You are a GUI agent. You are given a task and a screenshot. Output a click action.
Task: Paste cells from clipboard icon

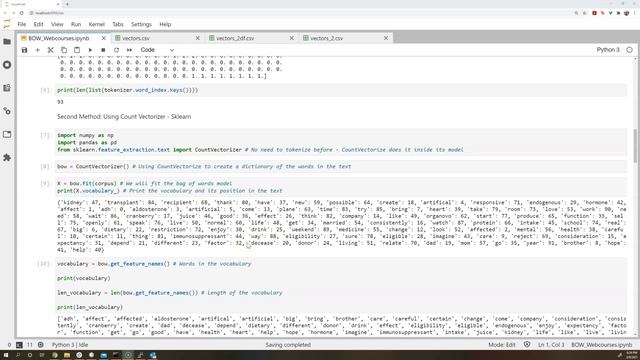click(x=77, y=50)
